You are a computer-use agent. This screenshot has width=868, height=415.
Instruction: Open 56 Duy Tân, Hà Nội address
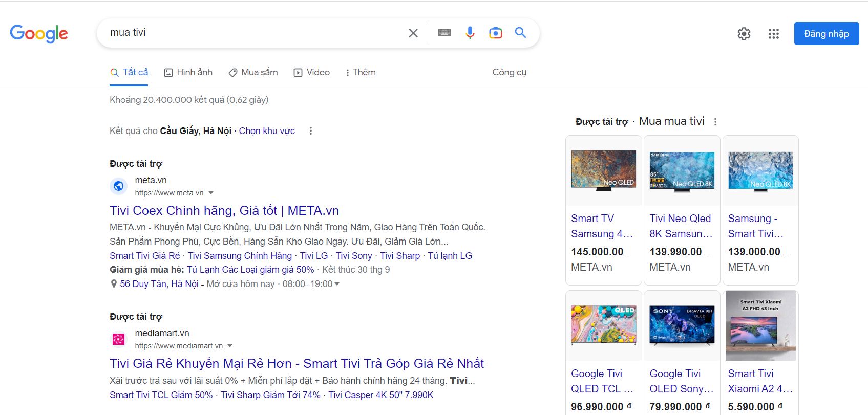[x=159, y=284]
